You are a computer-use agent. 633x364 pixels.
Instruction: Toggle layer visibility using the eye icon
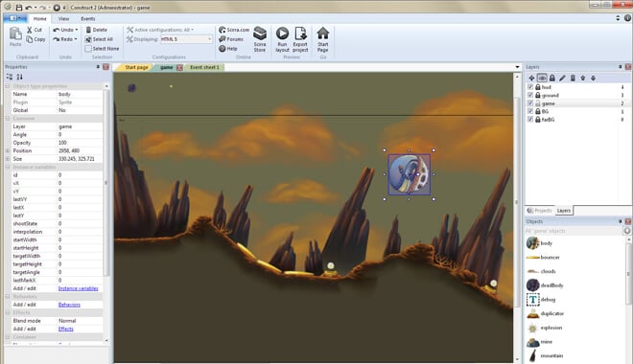click(542, 79)
